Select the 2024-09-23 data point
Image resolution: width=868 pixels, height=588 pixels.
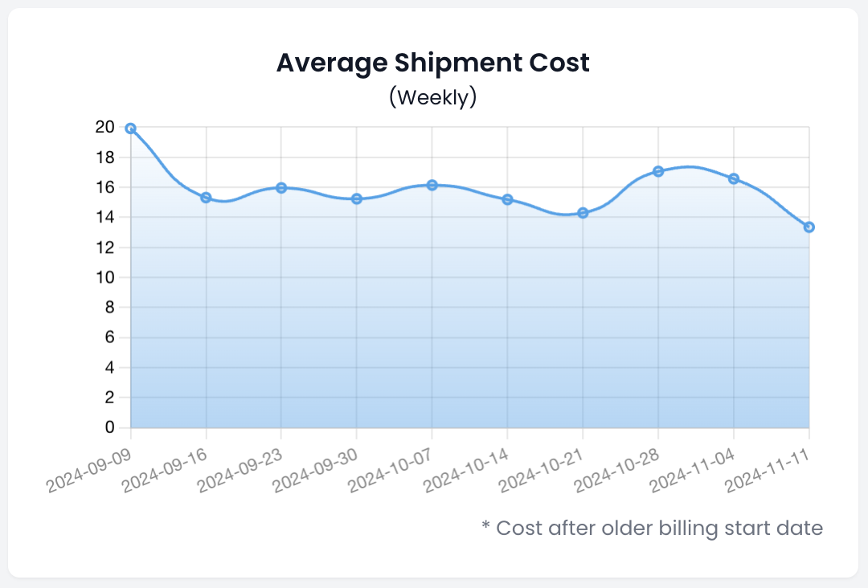[x=281, y=188]
